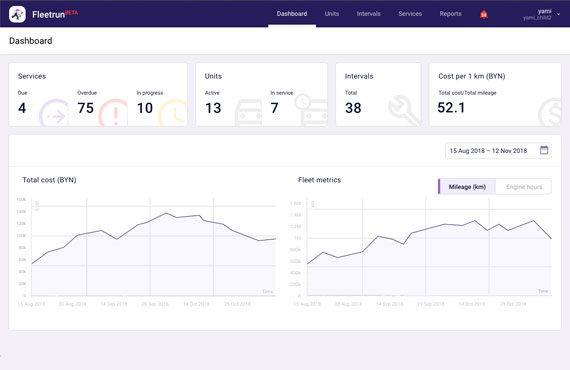This screenshot has height=370, width=570.
Task: Click the Intervals total count 38
Action: (x=353, y=108)
